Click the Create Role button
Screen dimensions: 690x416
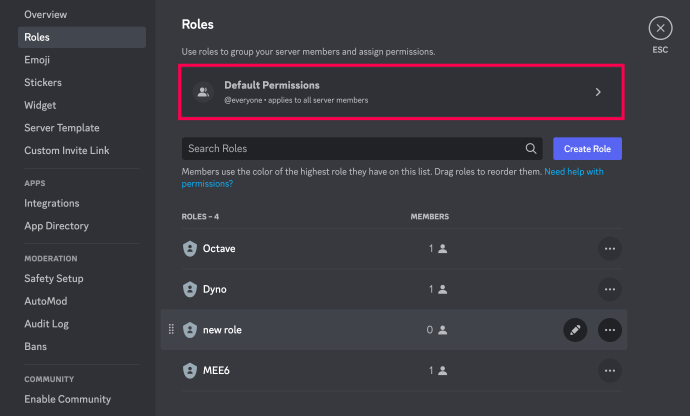coord(587,149)
